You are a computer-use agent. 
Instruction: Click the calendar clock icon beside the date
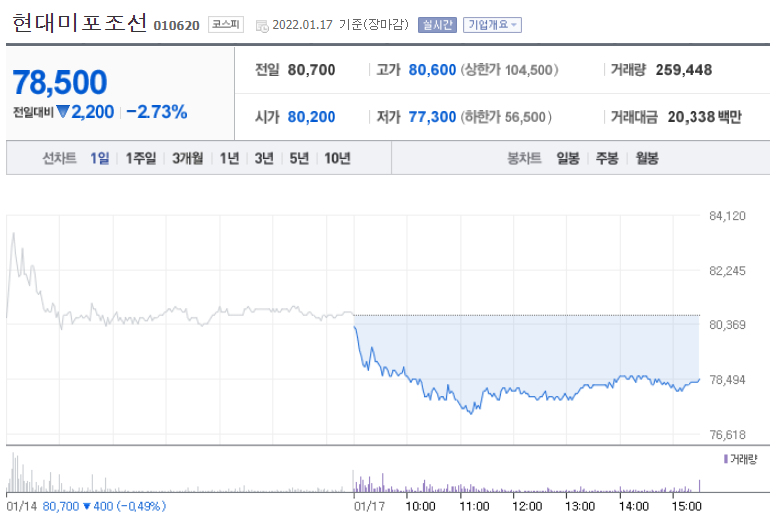pos(262,26)
